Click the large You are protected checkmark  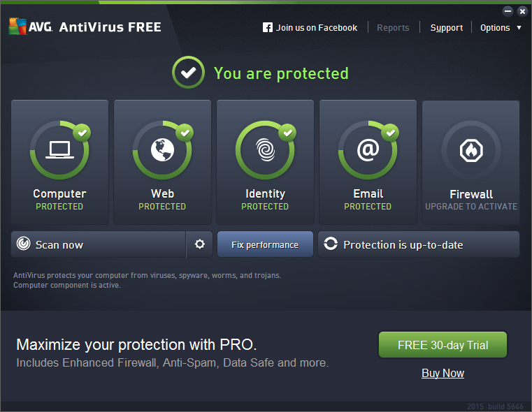coord(188,73)
